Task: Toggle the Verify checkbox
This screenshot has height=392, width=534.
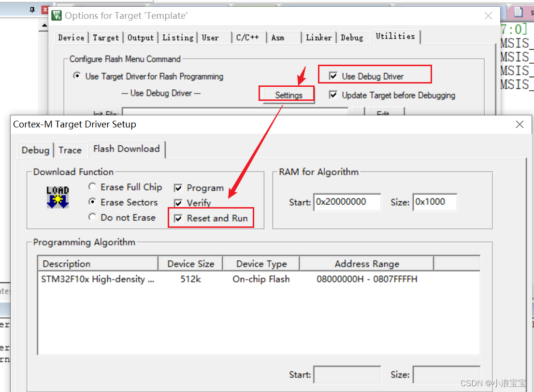Action: point(178,203)
